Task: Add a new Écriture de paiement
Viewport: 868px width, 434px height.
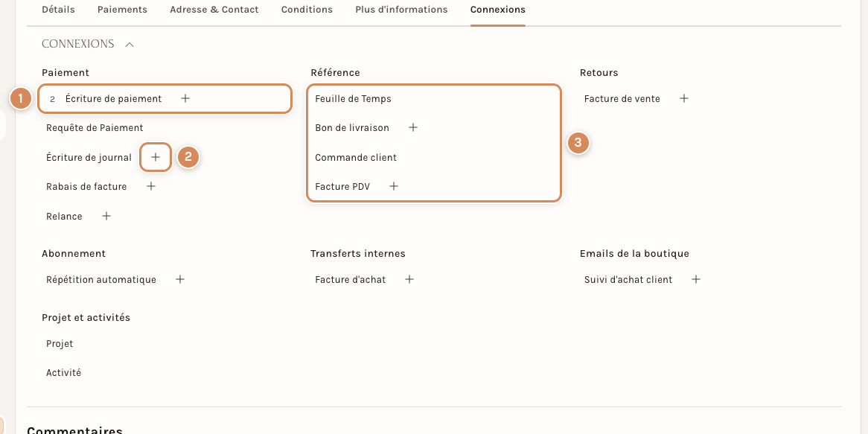Action: (185, 98)
